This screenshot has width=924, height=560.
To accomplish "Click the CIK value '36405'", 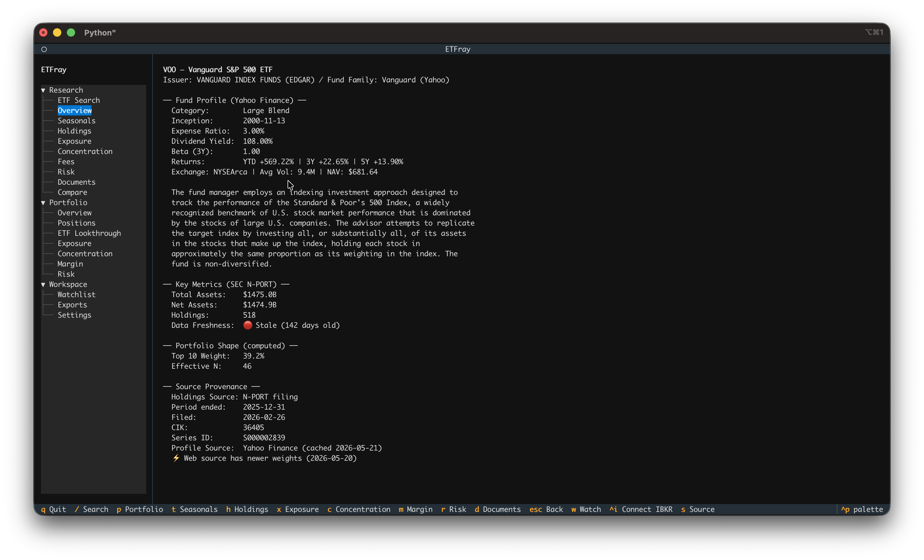I will (x=254, y=427).
